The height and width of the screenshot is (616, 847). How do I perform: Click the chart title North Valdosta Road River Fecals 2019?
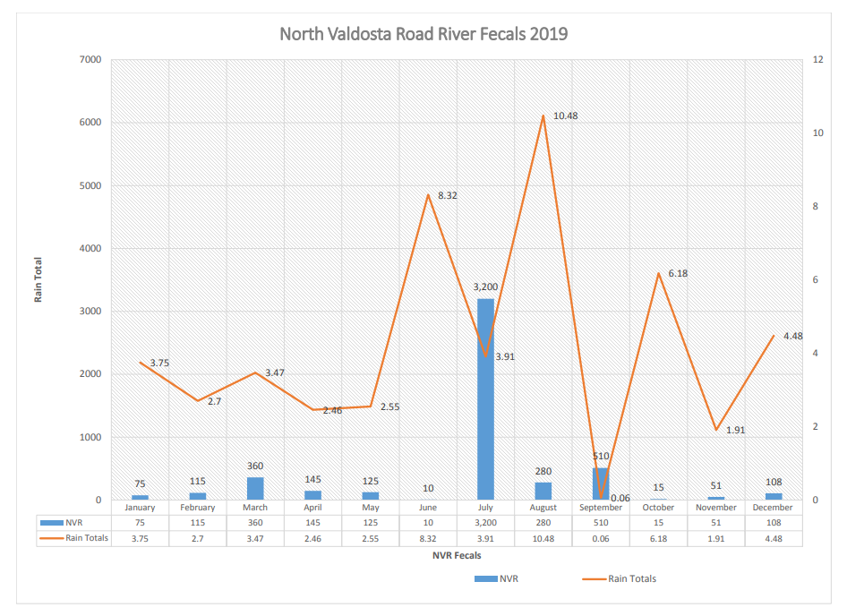click(423, 34)
